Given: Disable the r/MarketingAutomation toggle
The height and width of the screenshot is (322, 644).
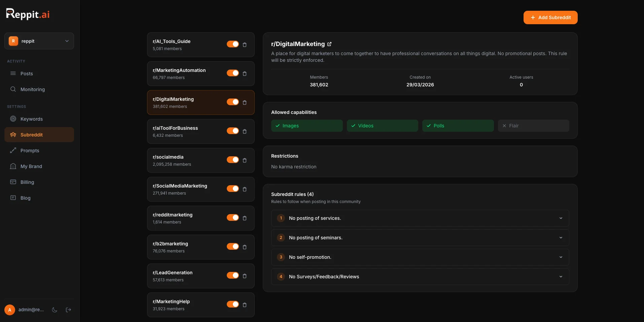Looking at the screenshot, I should point(232,73).
